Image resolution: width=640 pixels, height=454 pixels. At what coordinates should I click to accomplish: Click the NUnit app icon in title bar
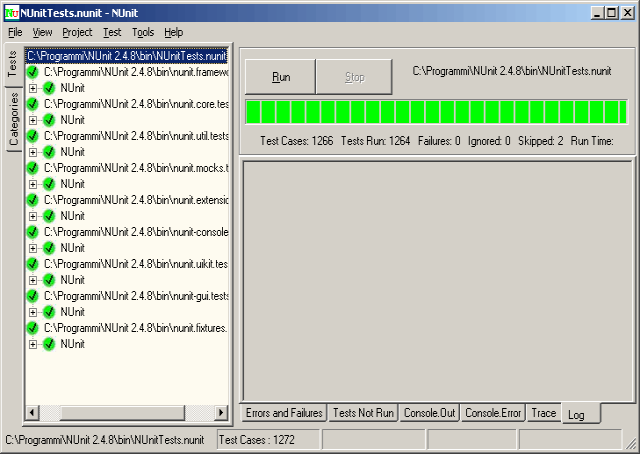coord(11,13)
